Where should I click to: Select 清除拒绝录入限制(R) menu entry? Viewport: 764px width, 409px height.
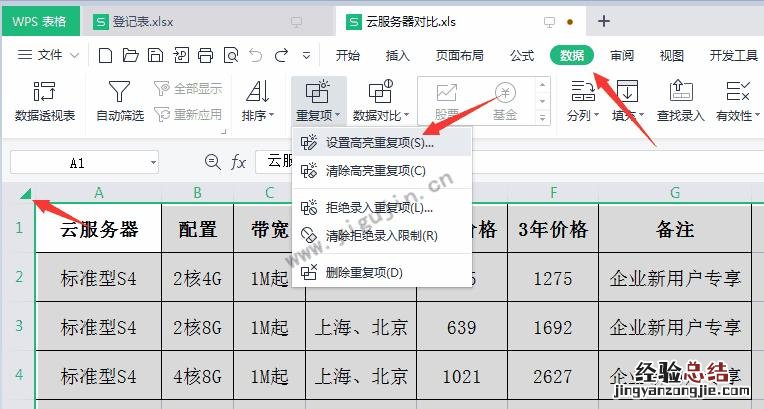coord(382,236)
